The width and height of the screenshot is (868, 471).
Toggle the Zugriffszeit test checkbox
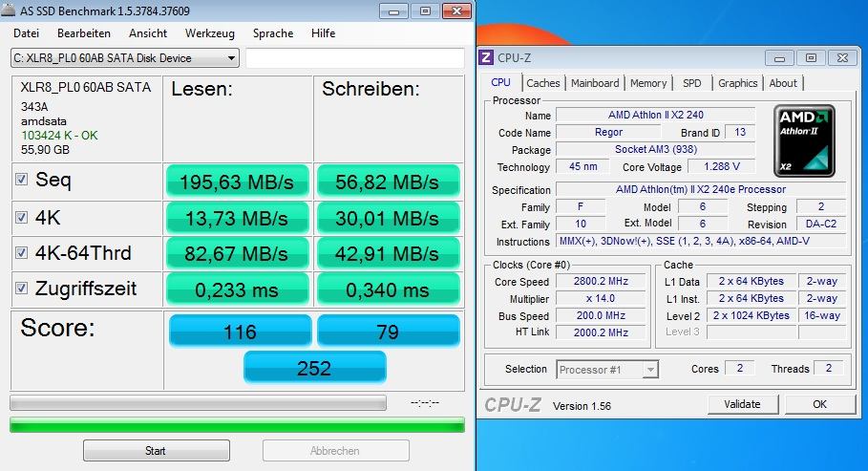point(22,289)
